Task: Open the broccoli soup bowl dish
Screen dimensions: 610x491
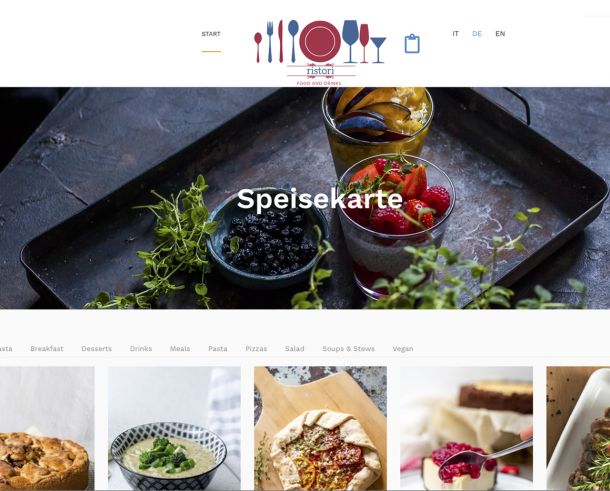Action: 174,428
